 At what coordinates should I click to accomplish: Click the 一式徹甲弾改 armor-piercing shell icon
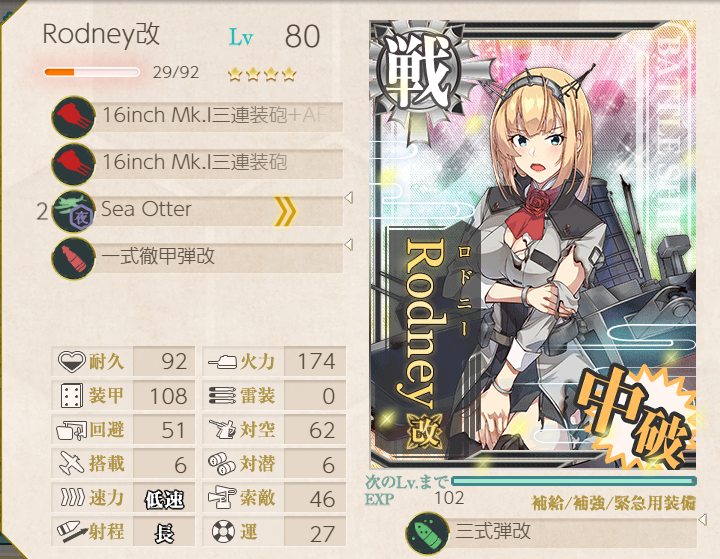pyautogui.click(x=73, y=258)
